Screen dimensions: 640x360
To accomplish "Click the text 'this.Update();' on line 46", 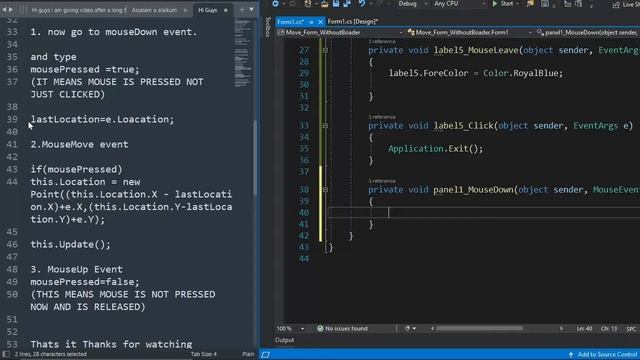I will 70,244.
